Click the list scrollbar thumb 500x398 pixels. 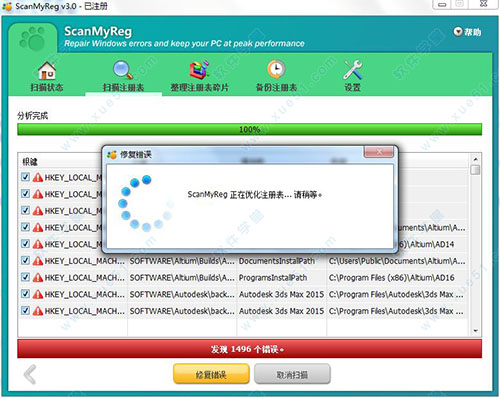pyautogui.click(x=475, y=170)
